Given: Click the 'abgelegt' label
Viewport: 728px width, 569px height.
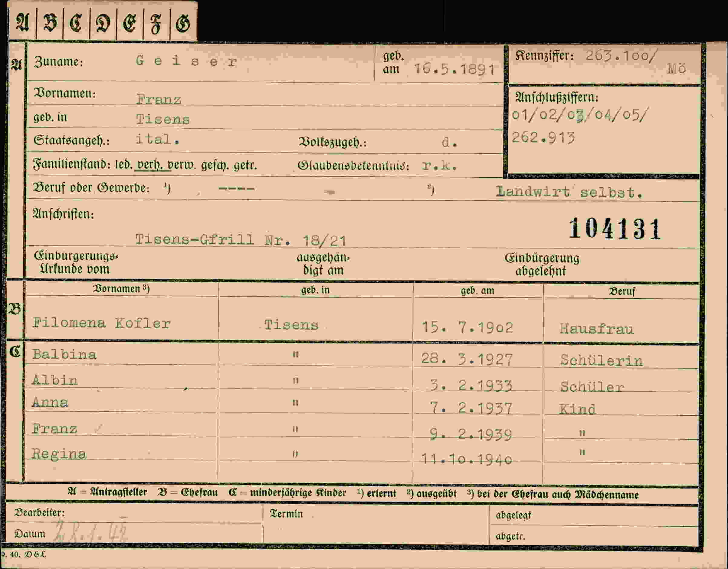Looking at the screenshot, I should (x=513, y=516).
